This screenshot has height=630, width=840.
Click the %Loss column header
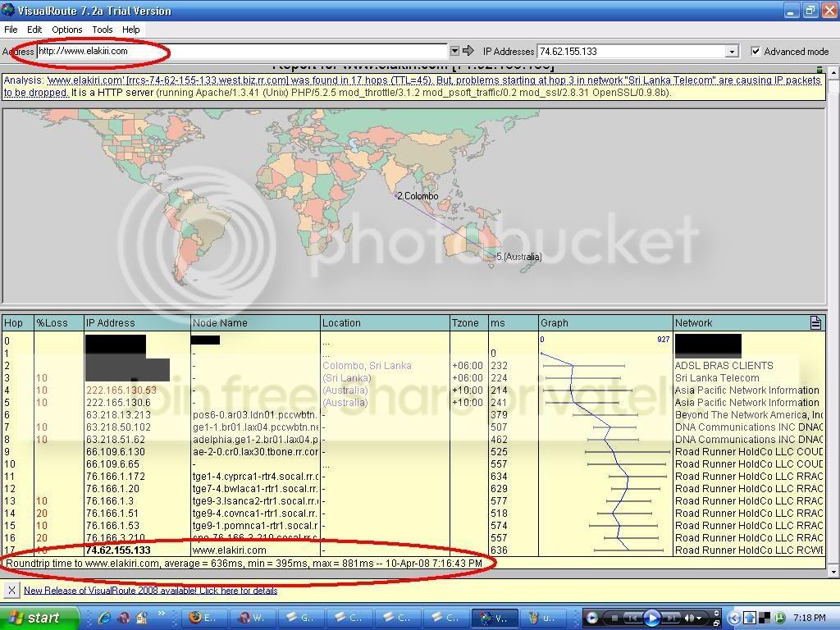point(59,322)
